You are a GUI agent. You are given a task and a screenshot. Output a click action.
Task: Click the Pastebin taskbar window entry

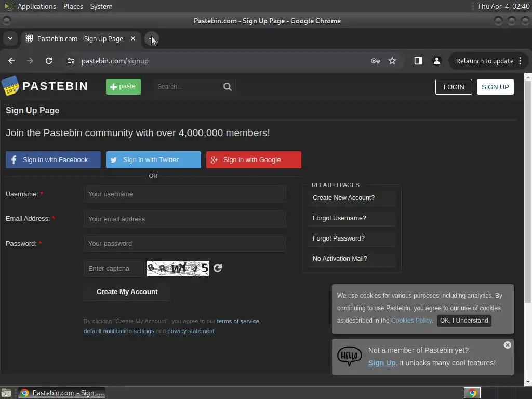coord(61,393)
